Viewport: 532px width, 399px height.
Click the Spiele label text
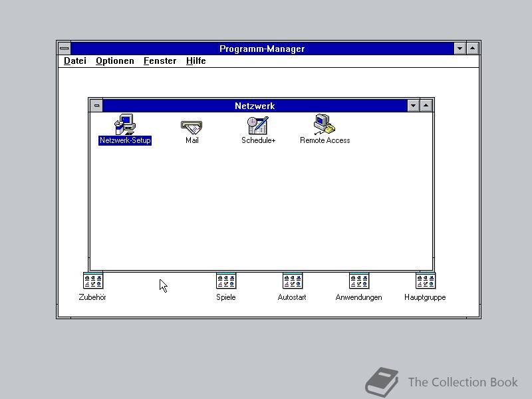click(x=225, y=297)
